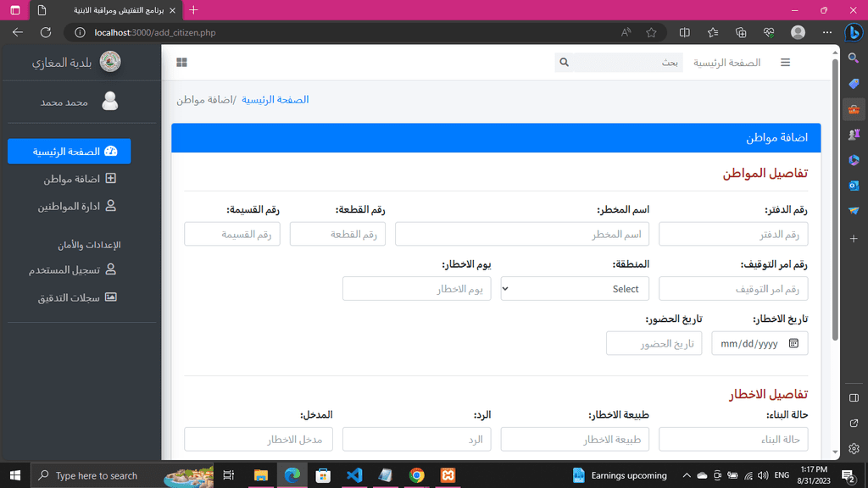Close the برنامج التفتيش browser tab

point(172,10)
